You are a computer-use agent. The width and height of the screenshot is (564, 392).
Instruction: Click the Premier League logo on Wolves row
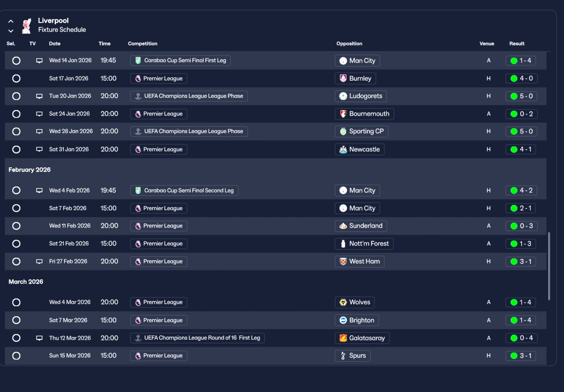pyautogui.click(x=138, y=302)
